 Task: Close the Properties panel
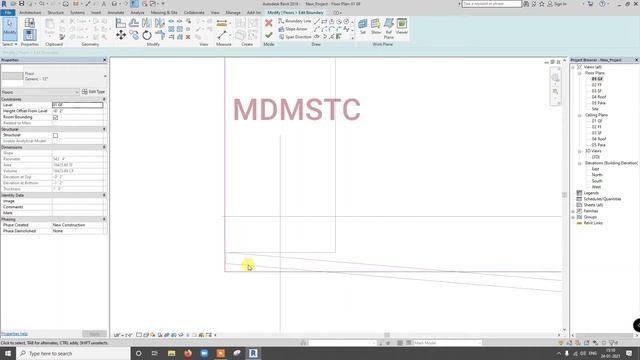coord(104,60)
